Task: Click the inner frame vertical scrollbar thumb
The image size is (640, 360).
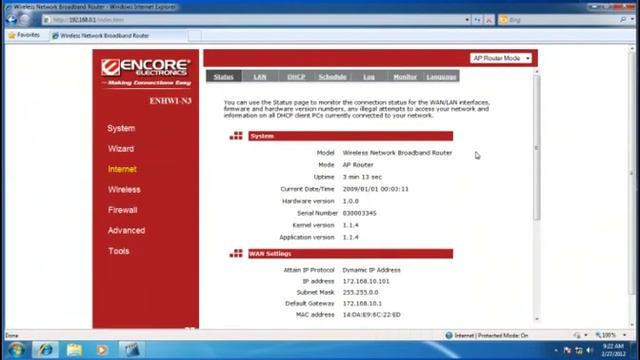Action: pos(537,148)
